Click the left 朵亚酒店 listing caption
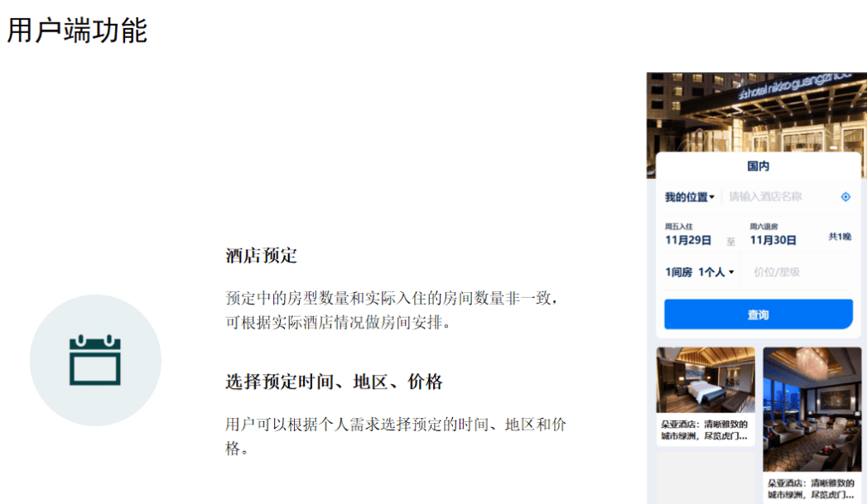867x504 pixels. coord(705,430)
